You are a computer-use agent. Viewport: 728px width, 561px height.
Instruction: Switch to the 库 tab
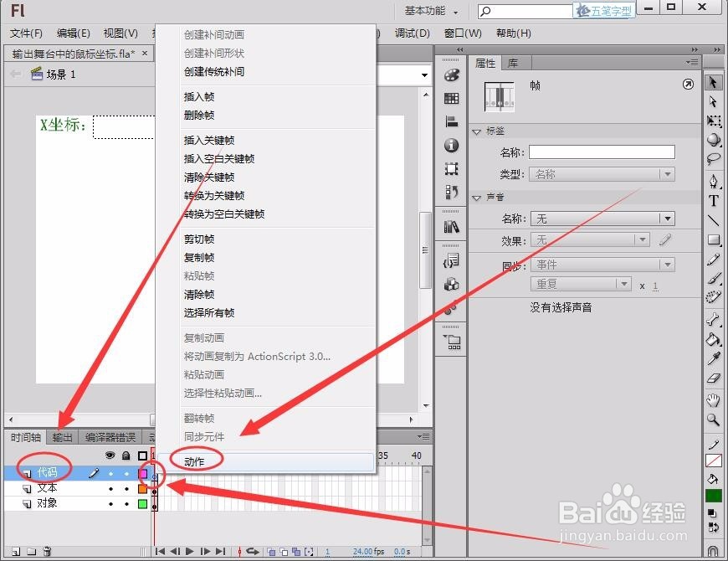(513, 63)
